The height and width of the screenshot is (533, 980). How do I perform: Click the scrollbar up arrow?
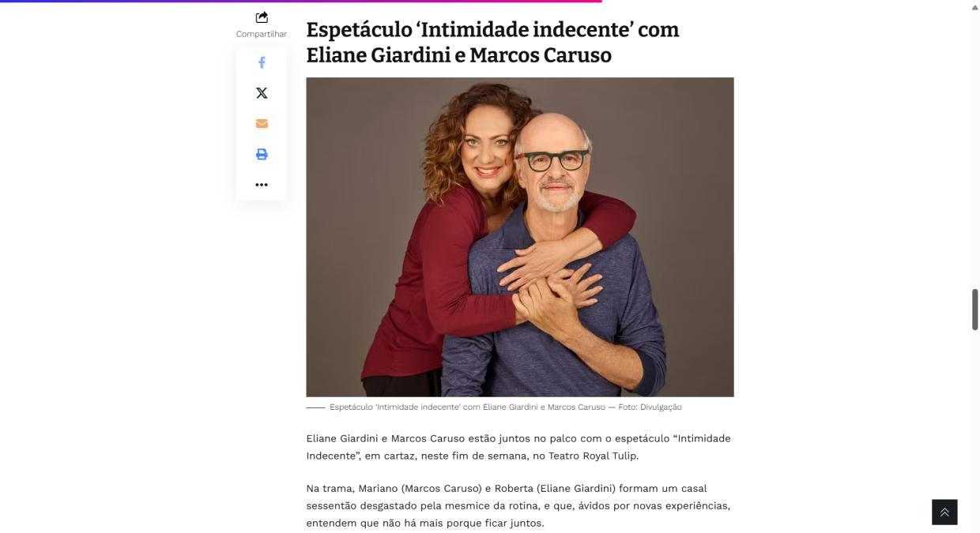pyautogui.click(x=974, y=7)
